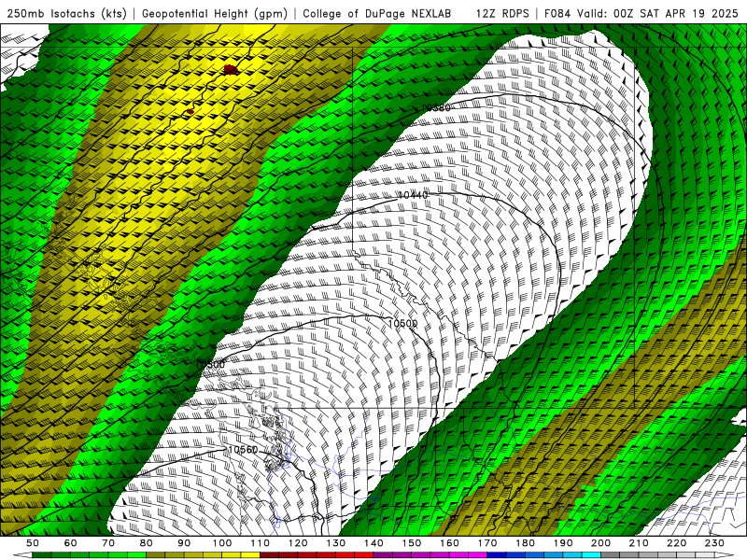
Task: Click the 170 value on the color scale
Action: point(487,543)
